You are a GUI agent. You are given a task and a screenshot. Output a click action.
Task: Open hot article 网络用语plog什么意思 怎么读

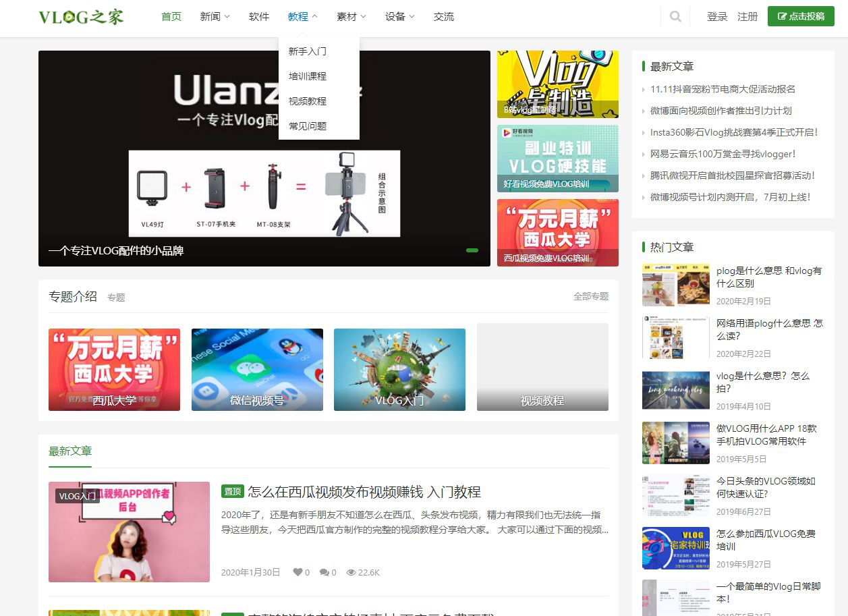[770, 329]
